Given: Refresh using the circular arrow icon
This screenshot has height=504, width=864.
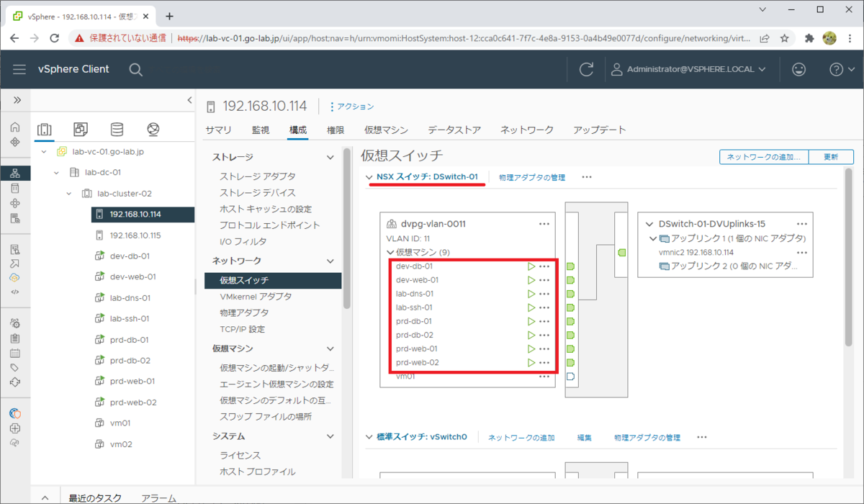Looking at the screenshot, I should pyautogui.click(x=587, y=69).
